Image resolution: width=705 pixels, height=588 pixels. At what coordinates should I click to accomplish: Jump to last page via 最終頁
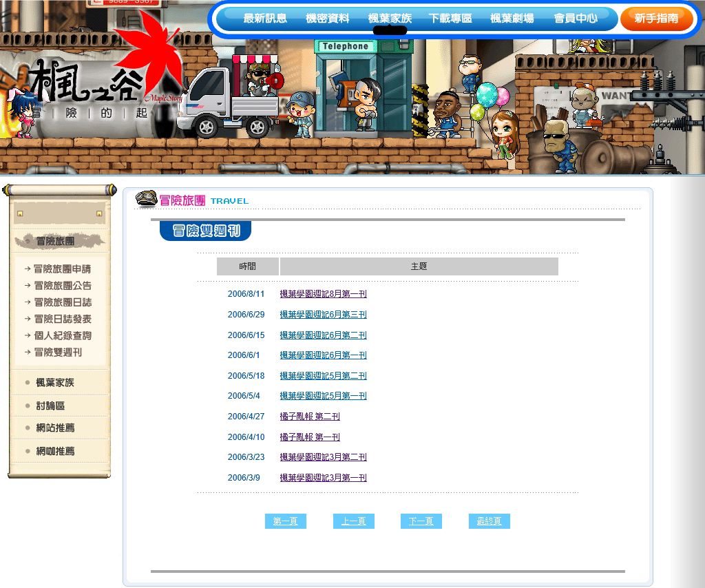click(x=489, y=521)
